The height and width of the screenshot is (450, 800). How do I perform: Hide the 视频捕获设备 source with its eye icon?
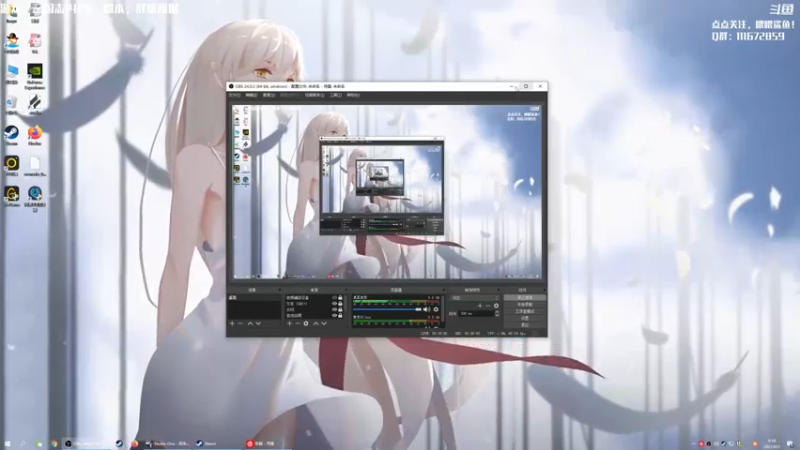click(x=335, y=298)
